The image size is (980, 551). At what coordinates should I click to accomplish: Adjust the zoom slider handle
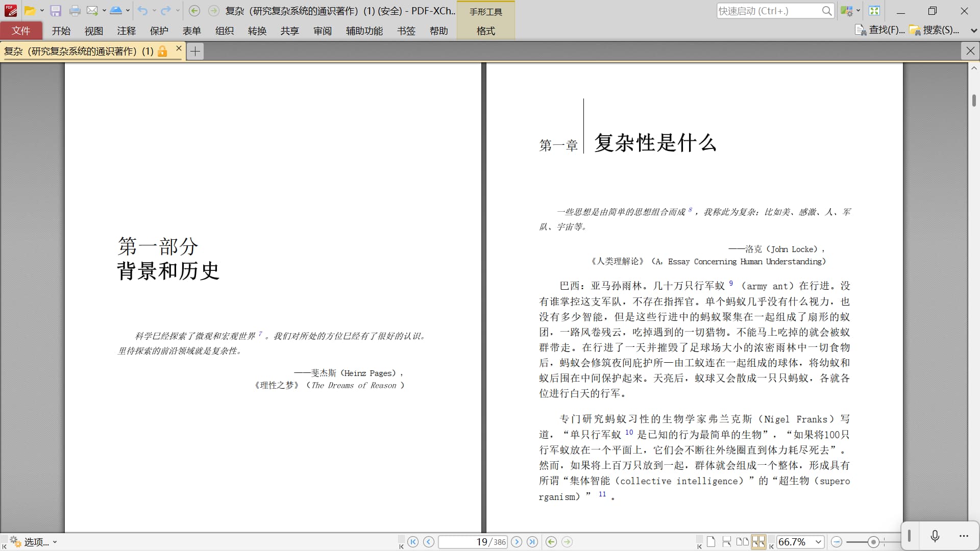pos(873,542)
